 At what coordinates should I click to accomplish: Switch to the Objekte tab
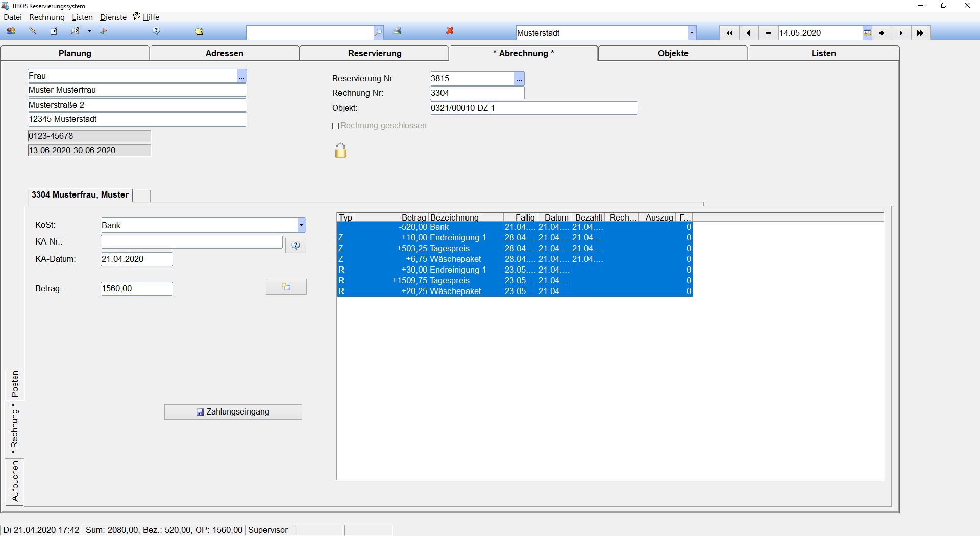point(673,53)
